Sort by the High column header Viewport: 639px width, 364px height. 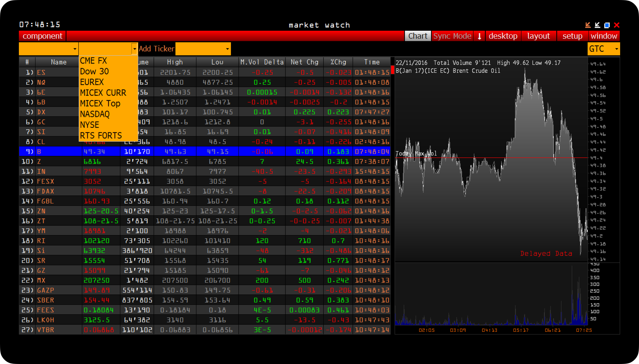pyautogui.click(x=175, y=62)
